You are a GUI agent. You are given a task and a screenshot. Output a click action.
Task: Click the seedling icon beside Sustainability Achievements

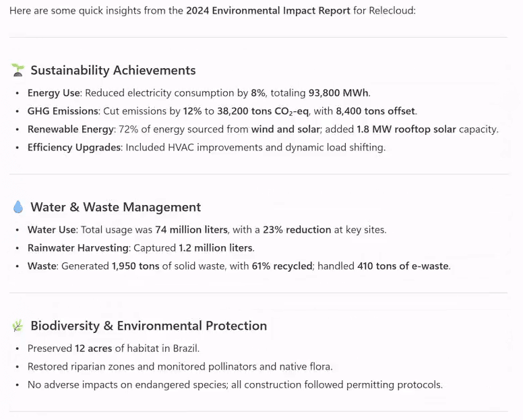click(x=18, y=70)
